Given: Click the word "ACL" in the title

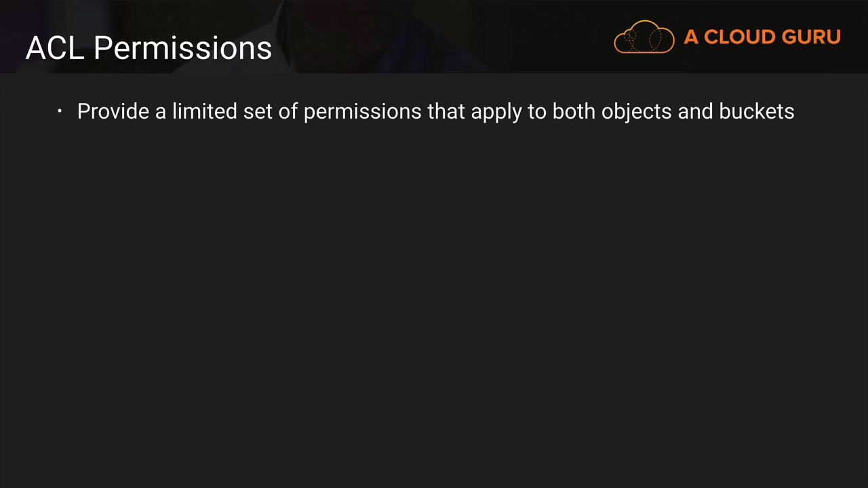Looking at the screenshot, I should [54, 48].
